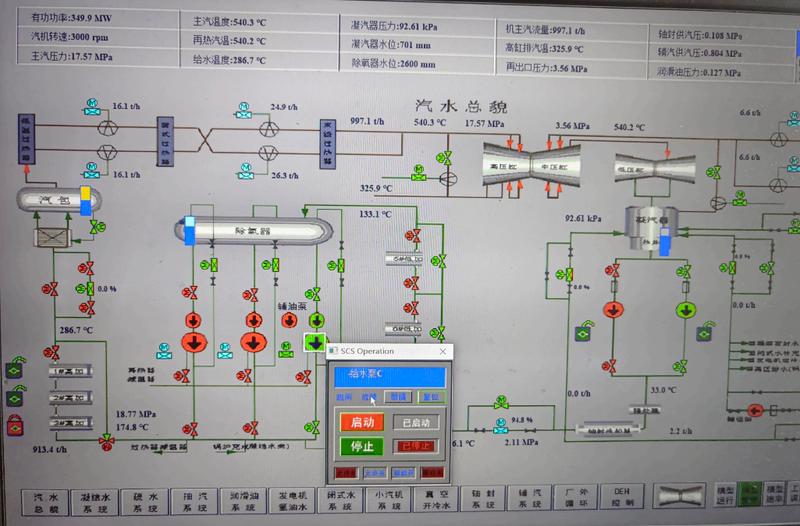Viewport: 800px width, 526px height.
Task: Click the 启动 start button
Action: (362, 422)
